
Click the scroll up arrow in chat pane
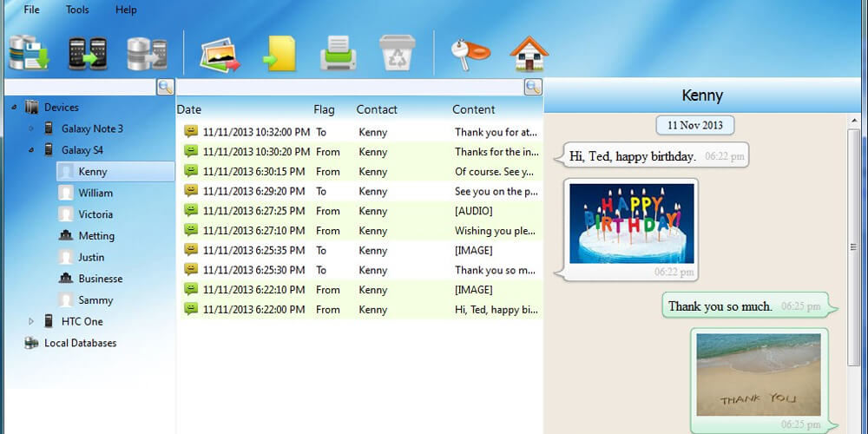[853, 121]
